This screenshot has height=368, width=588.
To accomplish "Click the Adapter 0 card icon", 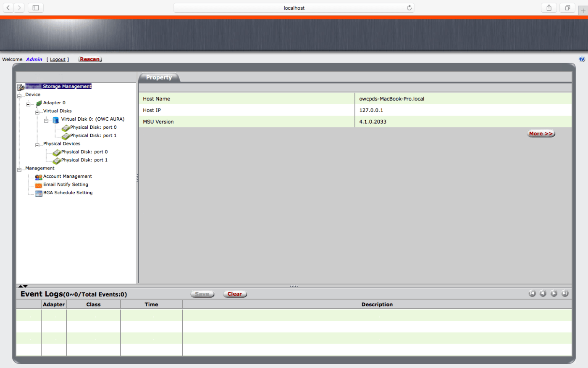I will click(x=39, y=103).
